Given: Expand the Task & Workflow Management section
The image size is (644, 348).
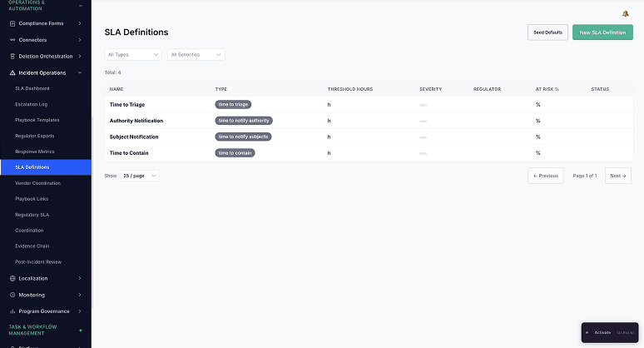Looking at the screenshot, I should point(80,331).
